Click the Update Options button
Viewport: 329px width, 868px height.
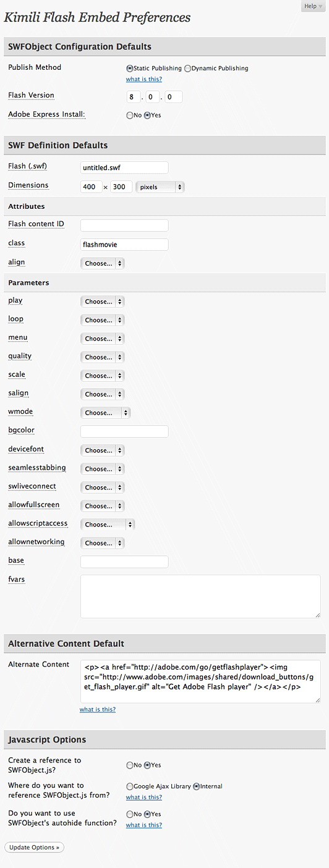coord(34,848)
